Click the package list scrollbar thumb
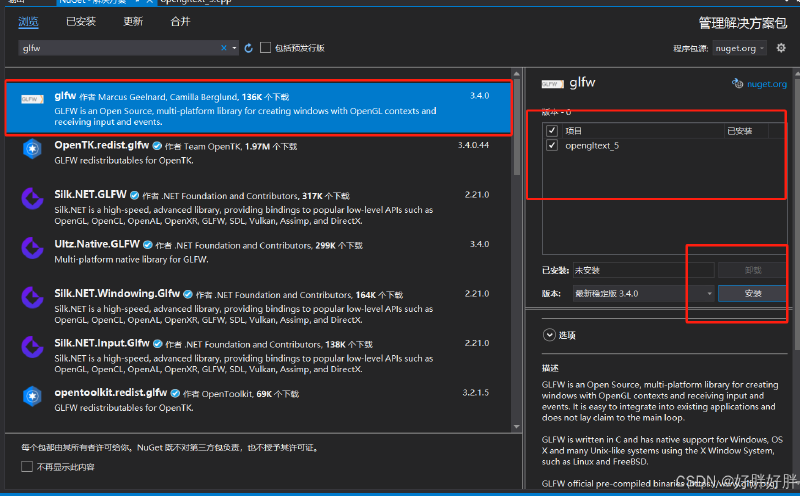The height and width of the screenshot is (496, 800). (x=517, y=128)
